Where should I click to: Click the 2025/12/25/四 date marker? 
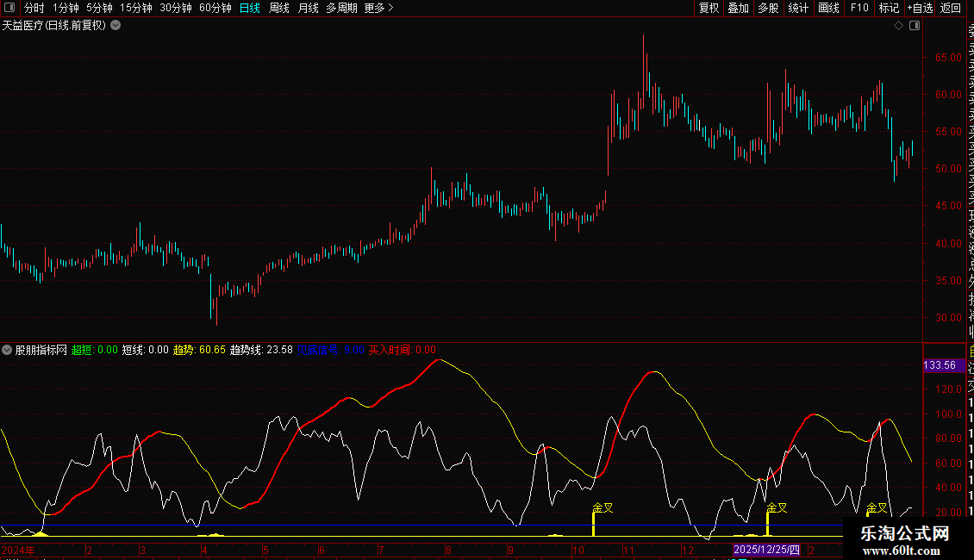(766, 550)
